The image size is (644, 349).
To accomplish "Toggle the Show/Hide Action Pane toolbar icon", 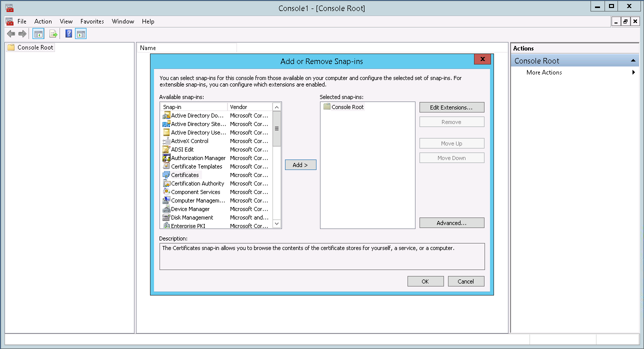I will (81, 33).
